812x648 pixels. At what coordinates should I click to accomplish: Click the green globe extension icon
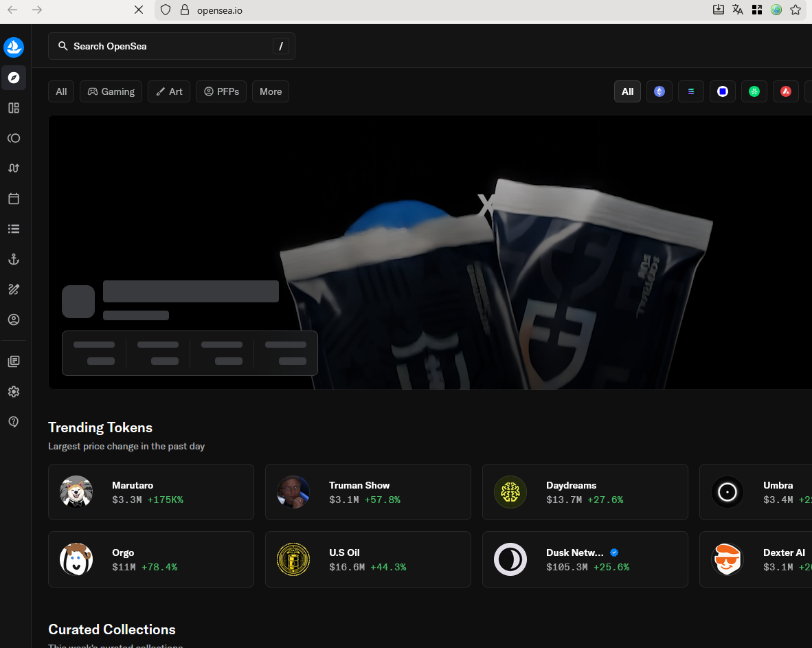776,10
